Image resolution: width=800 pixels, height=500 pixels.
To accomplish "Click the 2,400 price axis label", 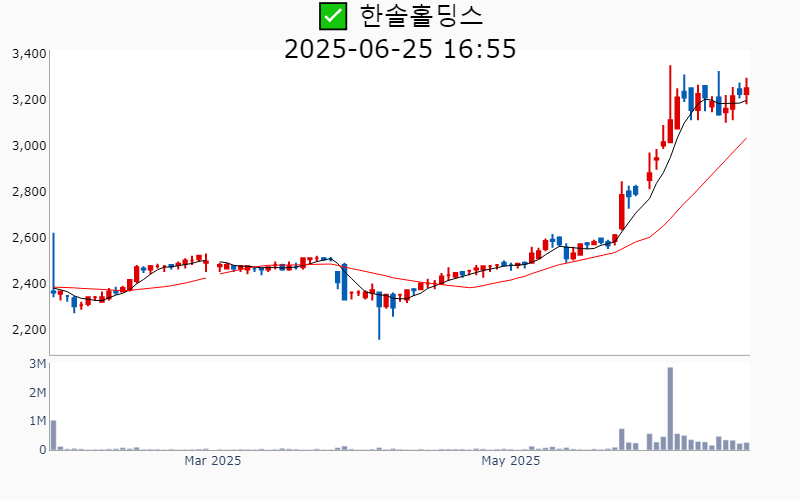I will (x=29, y=284).
